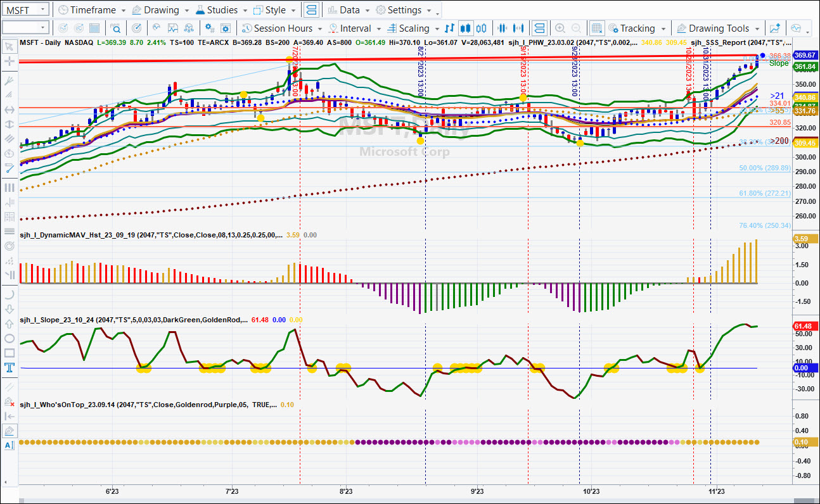
Task: Open the symbol lookup magnifier icon
Action: (x=116, y=28)
